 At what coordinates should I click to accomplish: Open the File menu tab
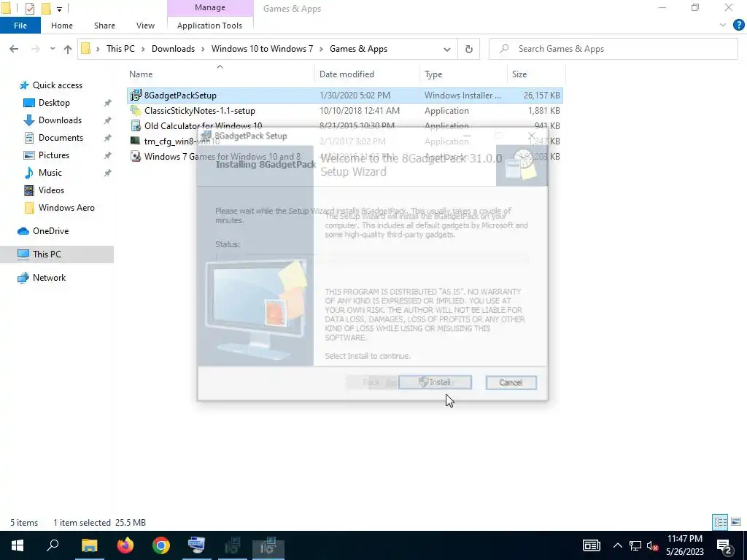(x=20, y=26)
